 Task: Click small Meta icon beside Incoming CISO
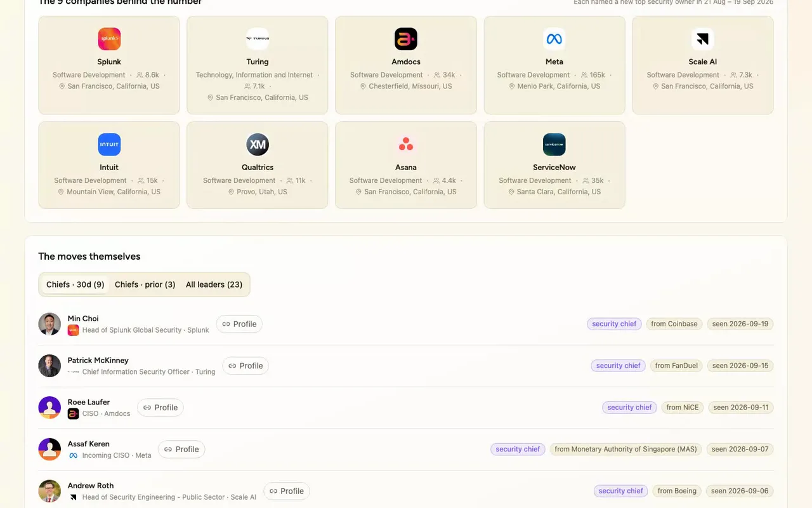tap(73, 456)
